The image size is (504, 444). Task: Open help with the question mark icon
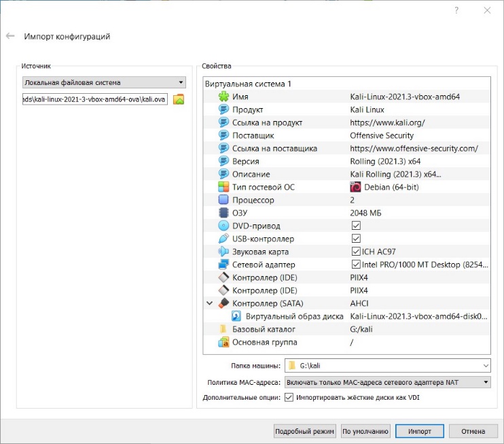(x=456, y=10)
